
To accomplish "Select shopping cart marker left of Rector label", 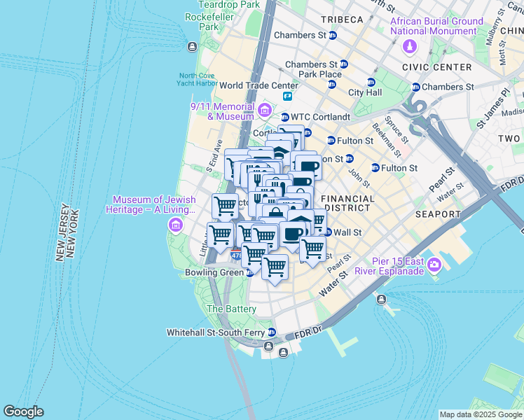I will 226,207.
